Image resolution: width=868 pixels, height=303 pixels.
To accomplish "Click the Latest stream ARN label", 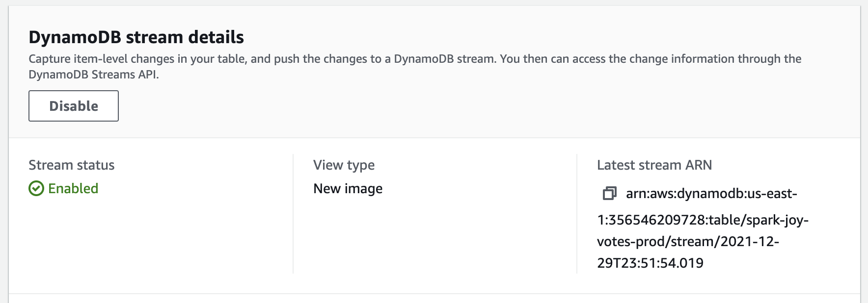I will [654, 165].
